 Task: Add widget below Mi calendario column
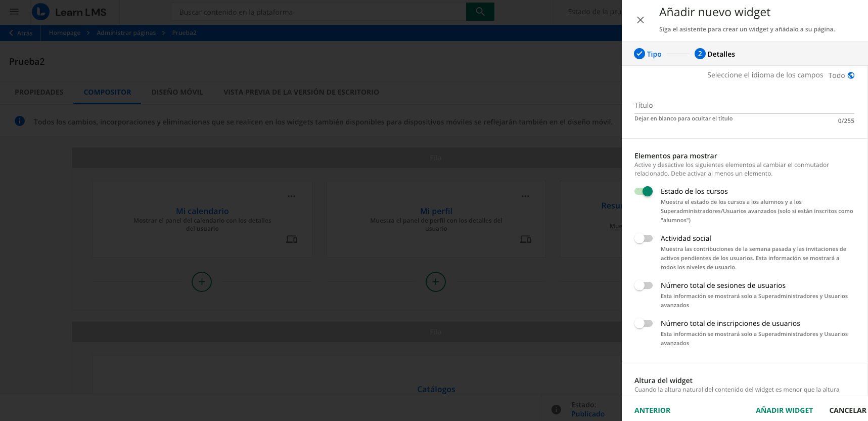[x=202, y=282]
